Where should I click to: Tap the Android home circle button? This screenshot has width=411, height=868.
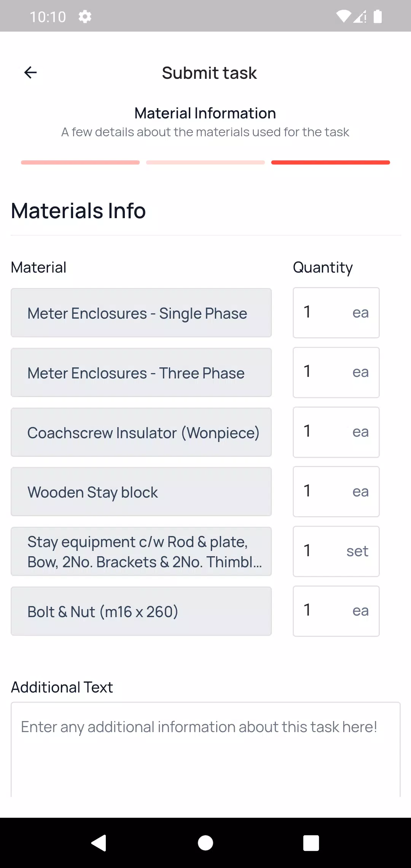(x=205, y=843)
